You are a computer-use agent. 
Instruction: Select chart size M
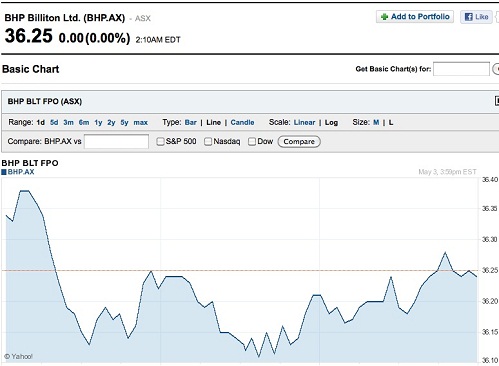pos(376,122)
